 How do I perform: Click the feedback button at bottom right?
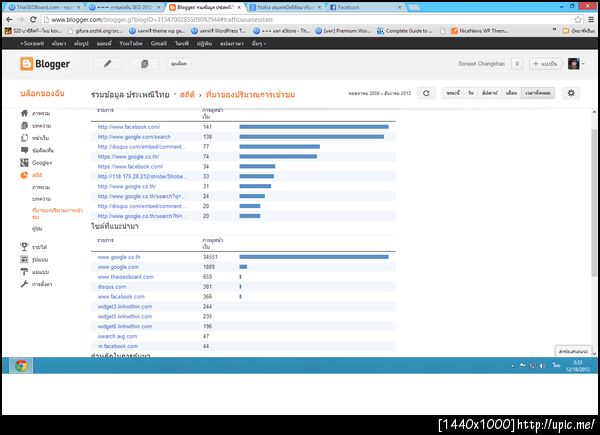pyautogui.click(x=573, y=351)
